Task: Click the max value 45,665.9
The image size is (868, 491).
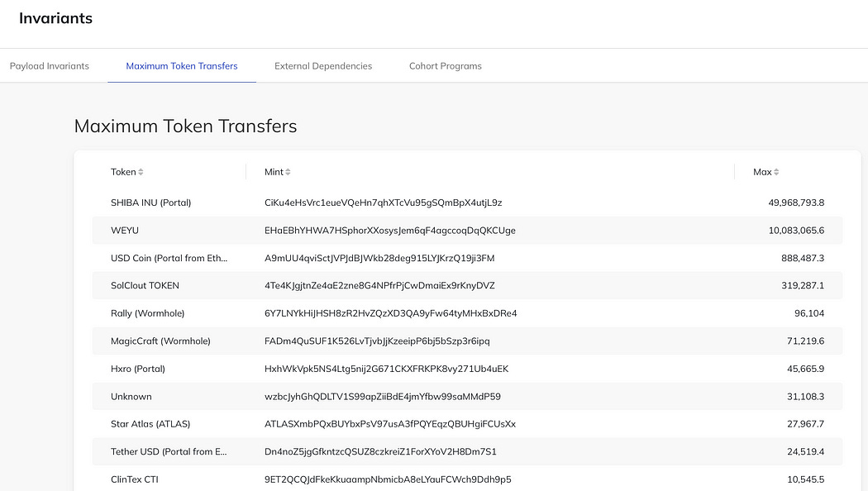Action: point(805,369)
